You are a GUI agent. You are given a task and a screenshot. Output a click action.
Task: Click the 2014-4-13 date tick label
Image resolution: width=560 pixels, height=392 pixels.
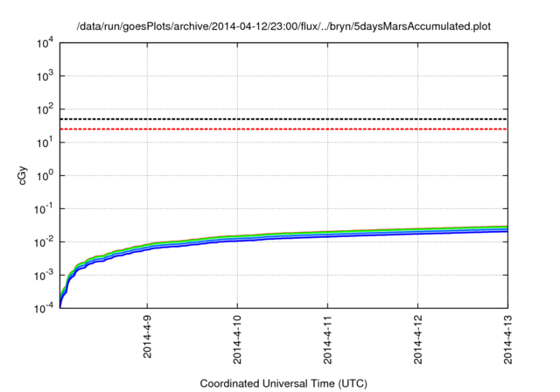(x=507, y=339)
